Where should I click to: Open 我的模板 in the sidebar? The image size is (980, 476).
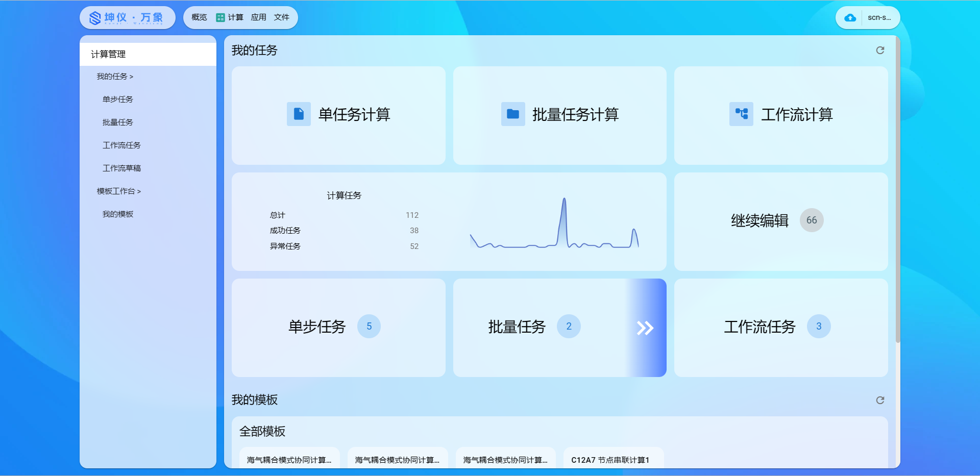118,214
